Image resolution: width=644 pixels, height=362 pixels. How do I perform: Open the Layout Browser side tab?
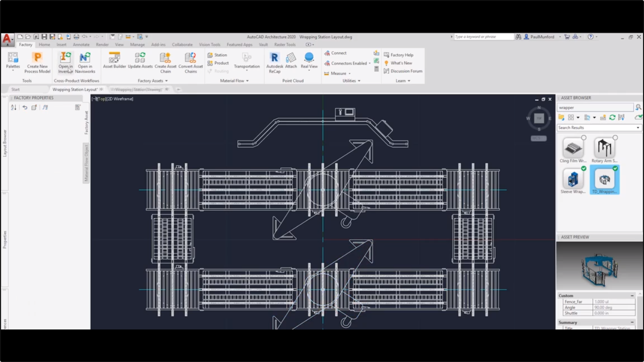pyautogui.click(x=5, y=143)
